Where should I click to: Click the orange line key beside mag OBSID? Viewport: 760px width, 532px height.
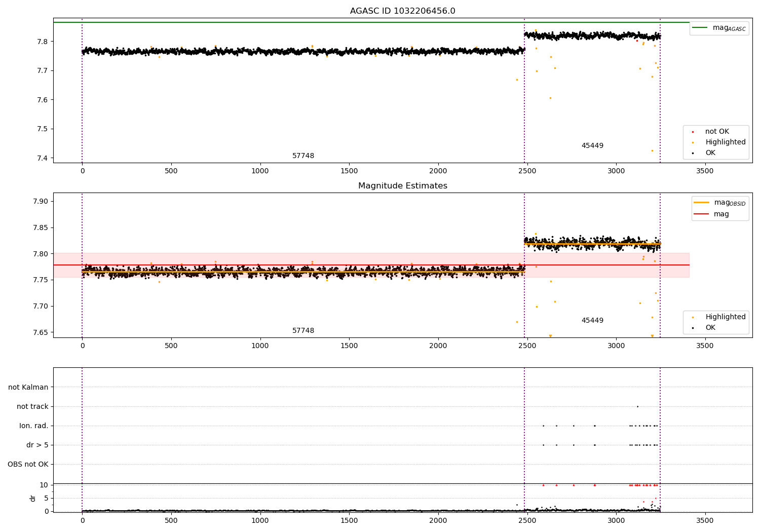point(701,203)
